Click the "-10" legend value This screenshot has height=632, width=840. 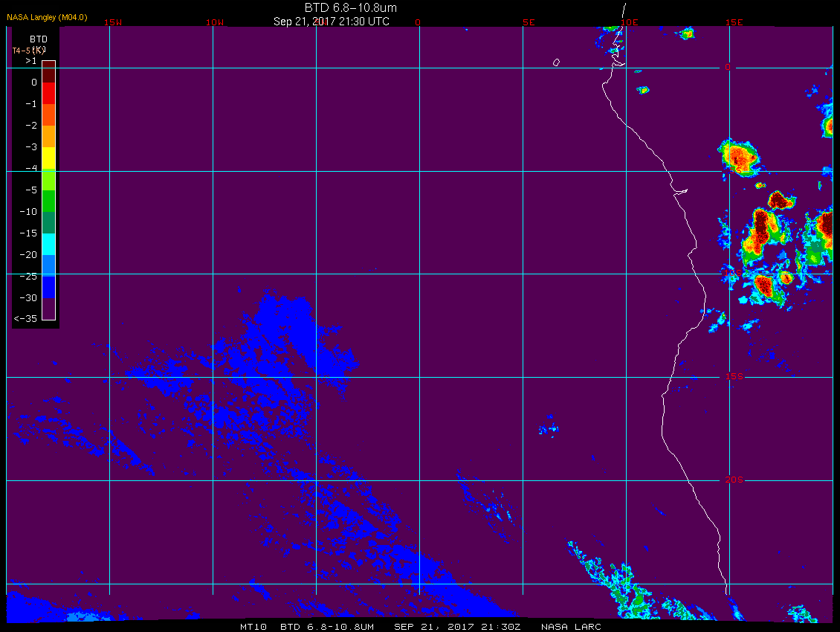(x=28, y=212)
